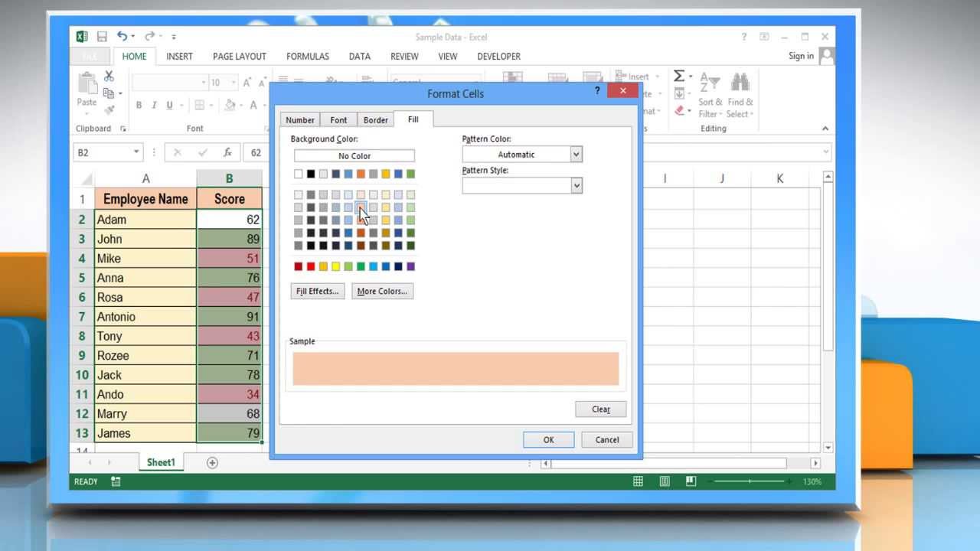Click the Fill Effects button
This screenshot has height=551, width=980.
point(318,291)
